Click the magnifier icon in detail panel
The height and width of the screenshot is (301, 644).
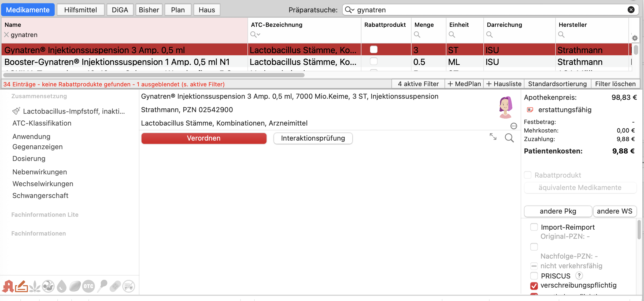point(509,138)
